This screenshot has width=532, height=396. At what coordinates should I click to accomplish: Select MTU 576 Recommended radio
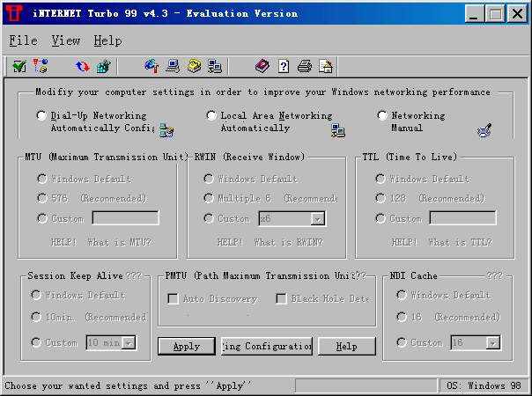(x=42, y=198)
